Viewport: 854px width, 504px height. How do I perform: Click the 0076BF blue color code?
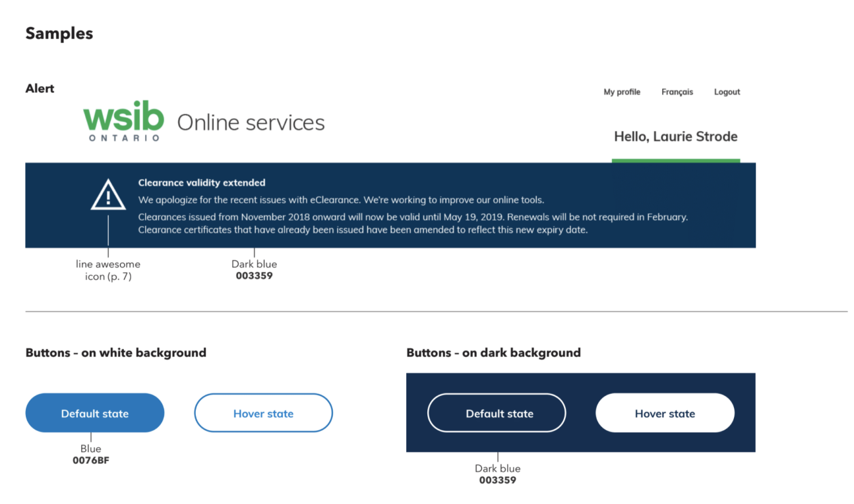pyautogui.click(x=91, y=461)
